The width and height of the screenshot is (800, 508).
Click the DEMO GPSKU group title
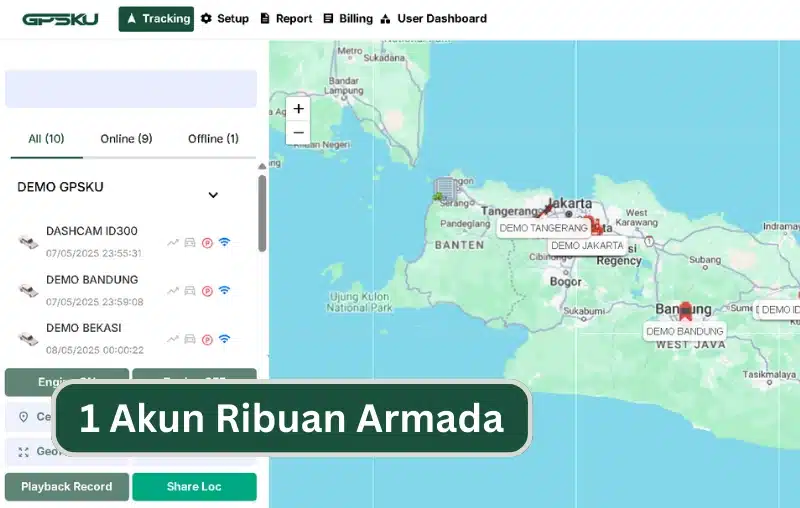[x=60, y=187]
